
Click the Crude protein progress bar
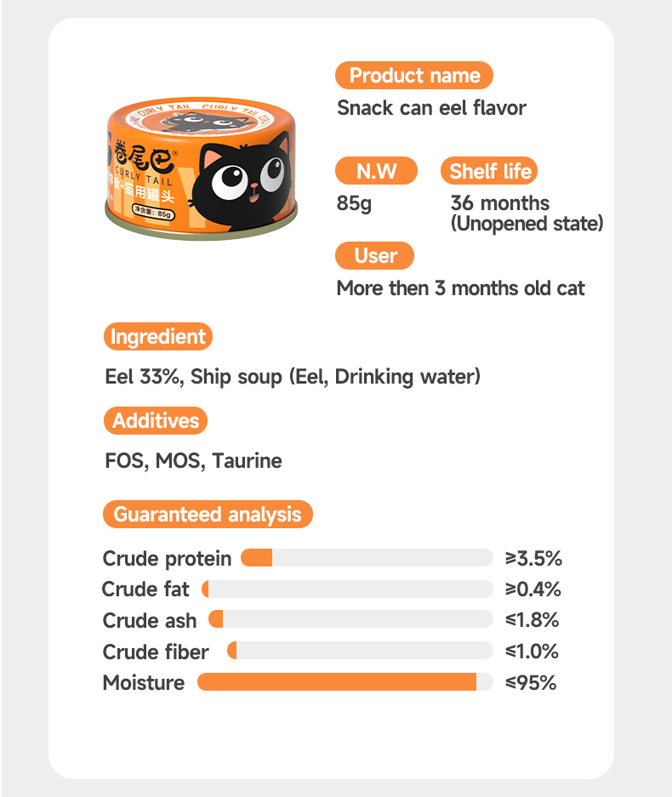(367, 558)
